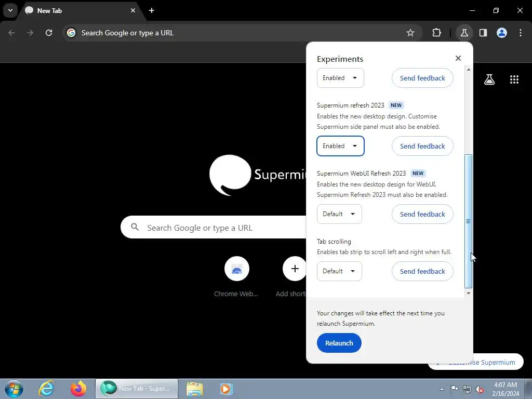
Task: Open the Windows Start menu
Action: (x=14, y=389)
